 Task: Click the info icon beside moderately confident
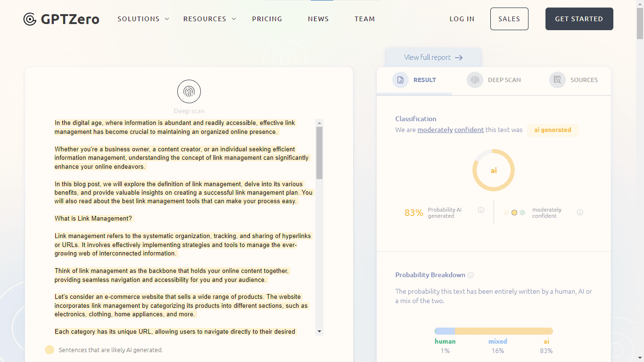click(580, 213)
